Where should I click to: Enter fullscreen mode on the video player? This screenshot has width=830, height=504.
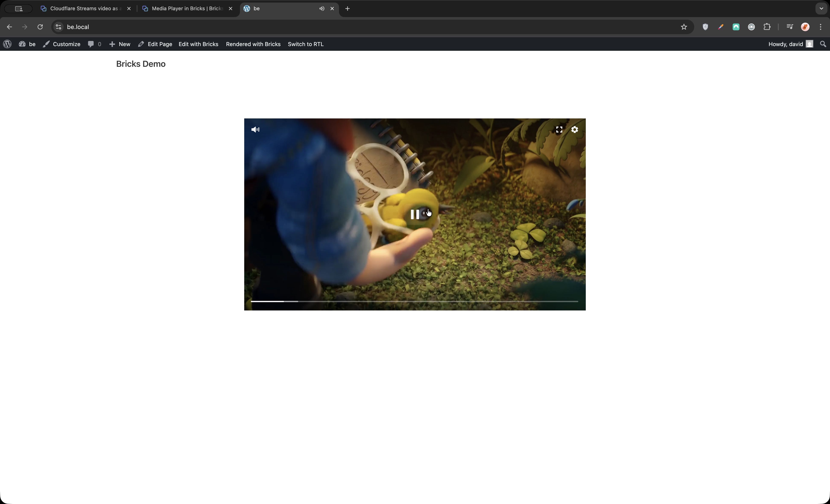[559, 130]
